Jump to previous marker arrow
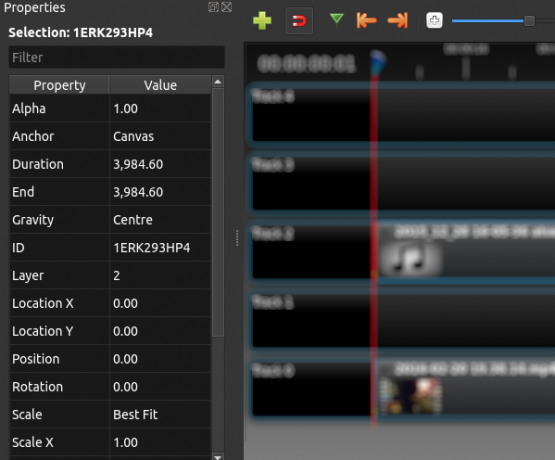Image resolution: width=555 pixels, height=460 pixels. pos(366,21)
